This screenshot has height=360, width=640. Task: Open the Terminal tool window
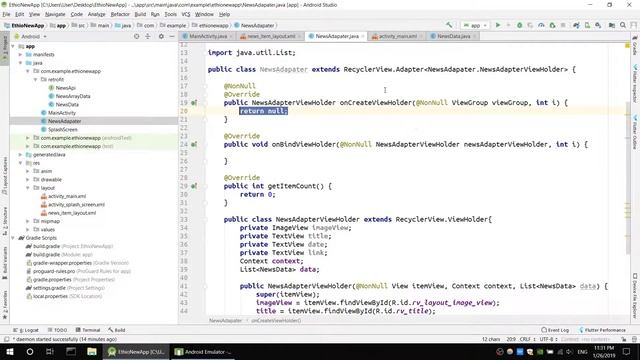tap(88, 330)
